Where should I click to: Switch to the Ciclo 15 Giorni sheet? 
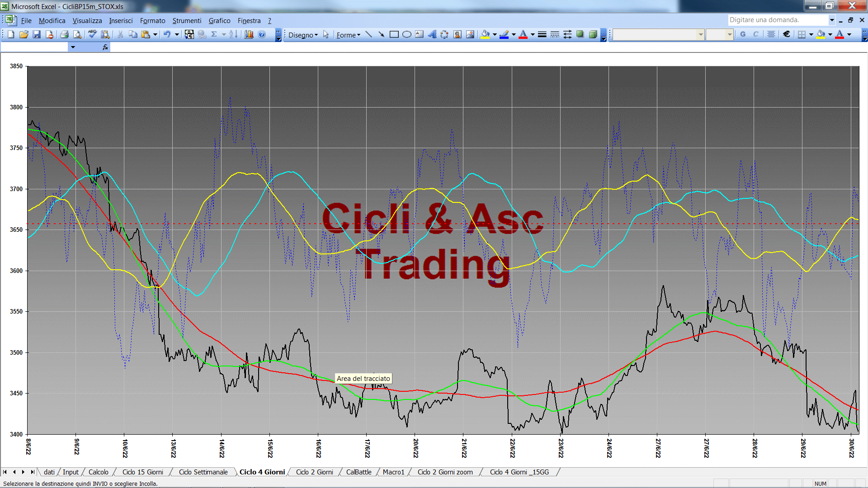pos(143,472)
